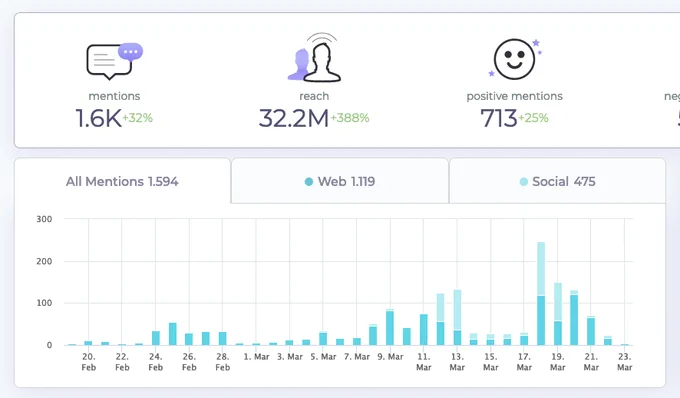Click the 200 y-axis label
Screen dimensions: 680x398
click(44, 261)
